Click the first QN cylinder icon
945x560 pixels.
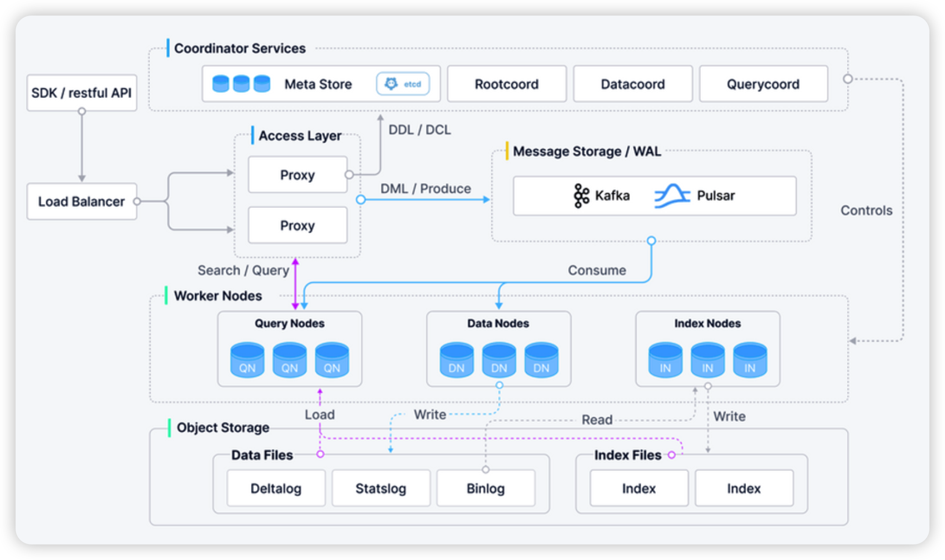(247, 360)
